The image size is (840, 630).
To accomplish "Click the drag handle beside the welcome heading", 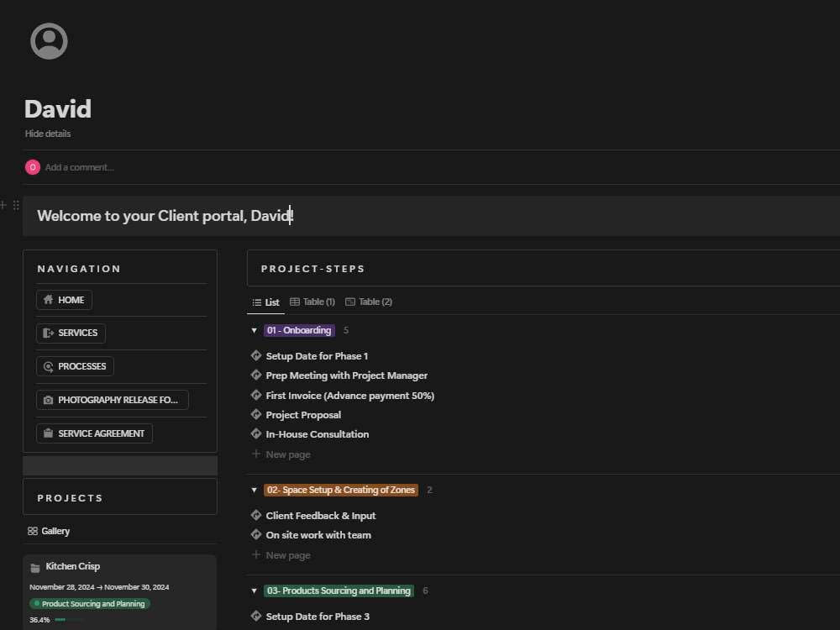I will (x=16, y=205).
